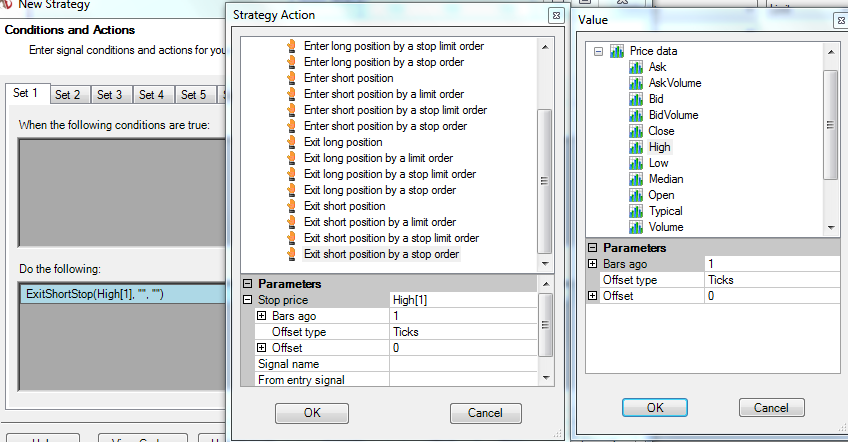Click the chart icon next to Volume
Viewport: 848px width, 442px height.
tap(636, 227)
